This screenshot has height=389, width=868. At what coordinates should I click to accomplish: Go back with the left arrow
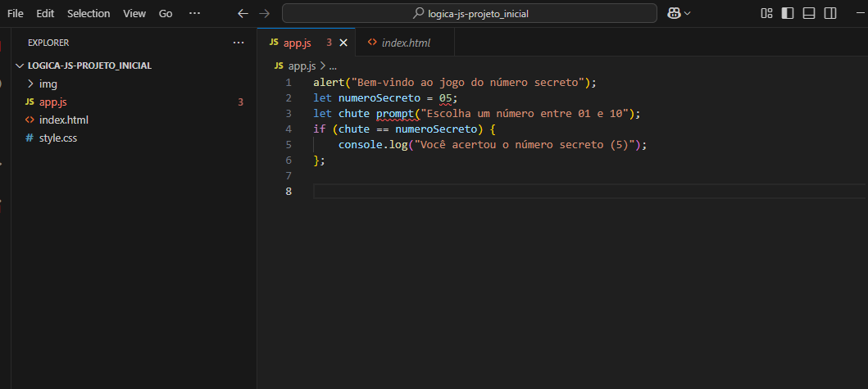tap(243, 13)
